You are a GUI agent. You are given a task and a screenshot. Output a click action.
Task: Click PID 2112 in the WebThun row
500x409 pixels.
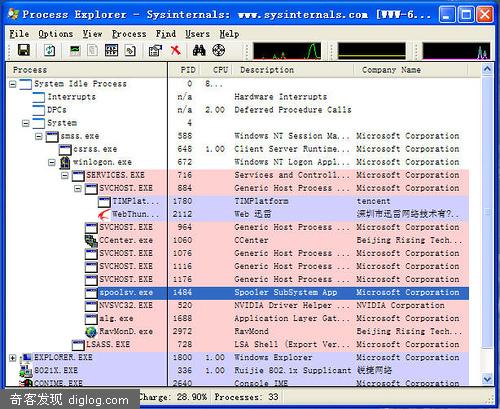point(182,214)
